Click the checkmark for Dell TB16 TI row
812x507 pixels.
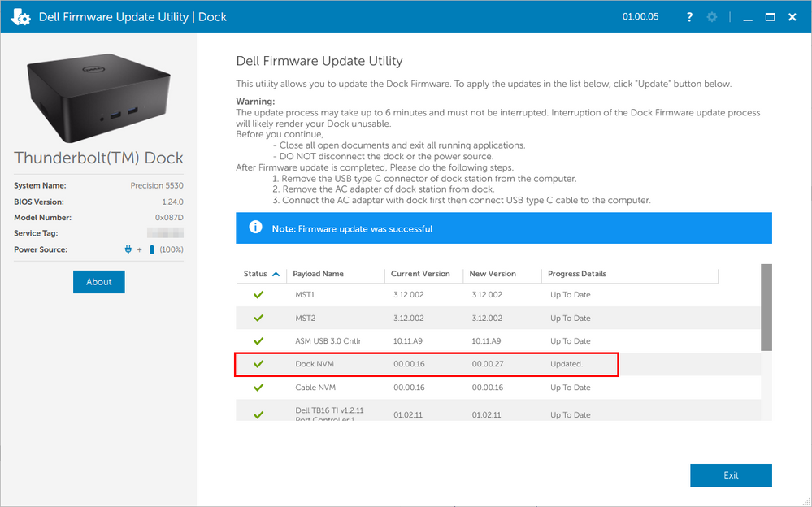[x=258, y=414]
